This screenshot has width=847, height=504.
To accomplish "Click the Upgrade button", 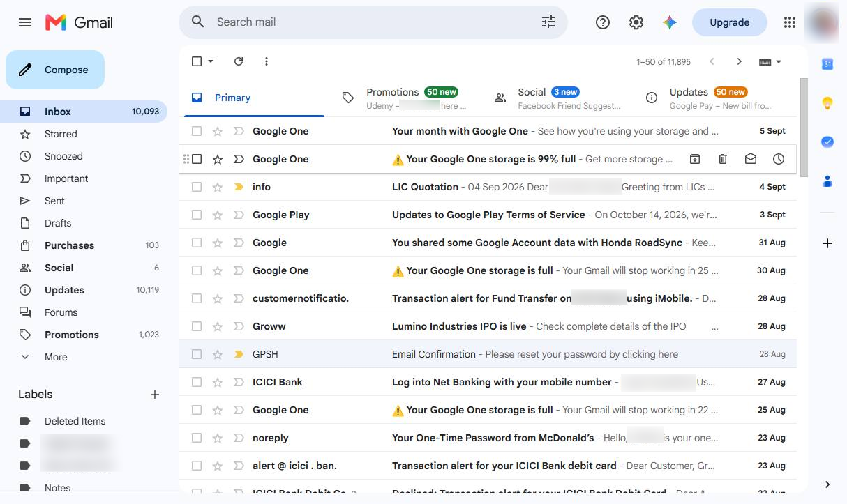I will click(729, 22).
